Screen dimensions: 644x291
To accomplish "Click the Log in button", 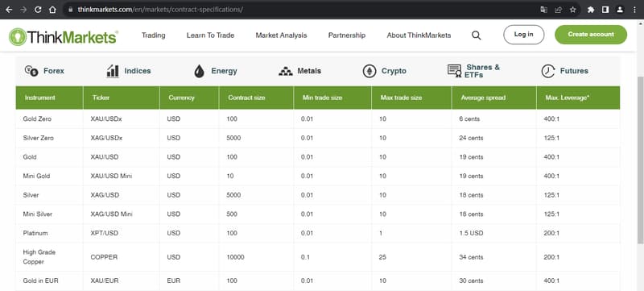I will (x=524, y=35).
